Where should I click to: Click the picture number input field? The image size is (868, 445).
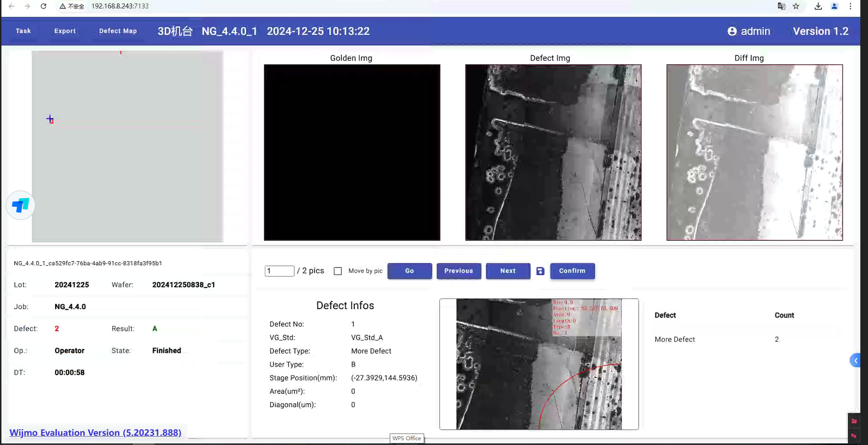[279, 271]
